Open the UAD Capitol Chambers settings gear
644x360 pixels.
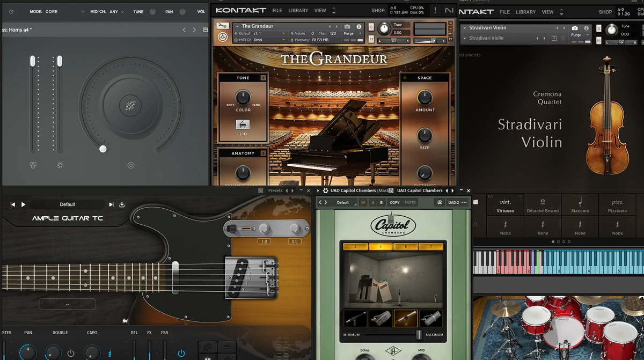[325, 190]
